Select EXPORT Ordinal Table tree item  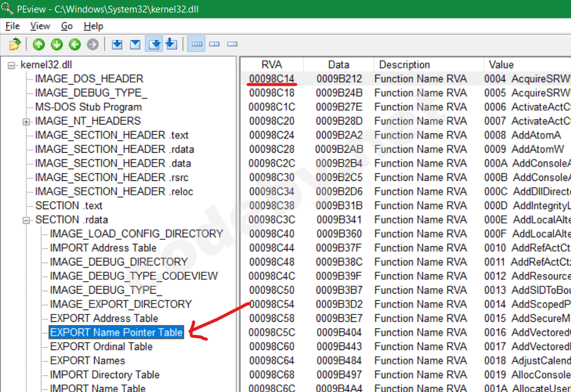[x=102, y=346]
